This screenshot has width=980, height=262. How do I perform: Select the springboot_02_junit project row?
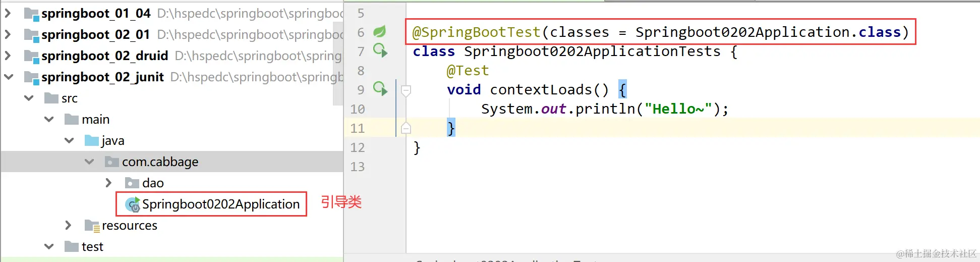(x=171, y=77)
